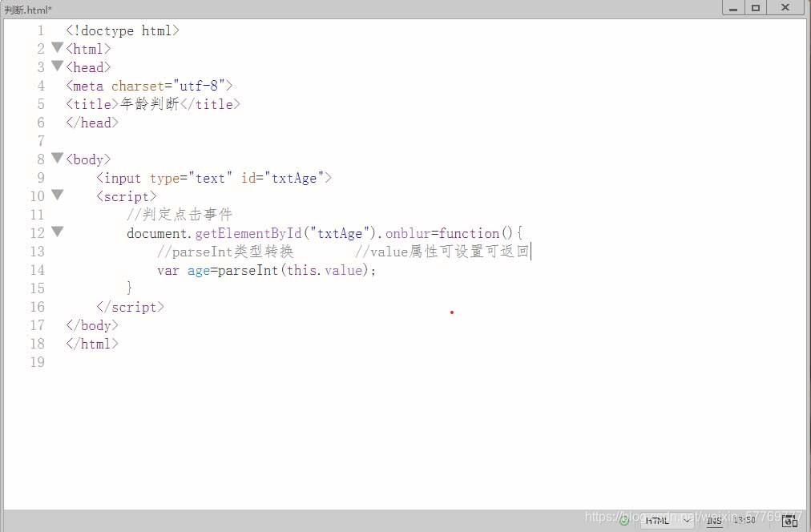Click var age=parseInt(this.value); line
The image size is (811, 532).
pyautogui.click(x=266, y=270)
